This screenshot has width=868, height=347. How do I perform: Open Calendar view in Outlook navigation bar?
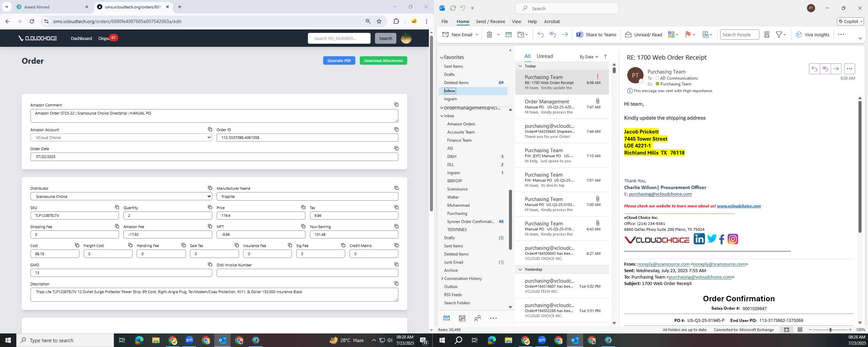[x=462, y=318]
